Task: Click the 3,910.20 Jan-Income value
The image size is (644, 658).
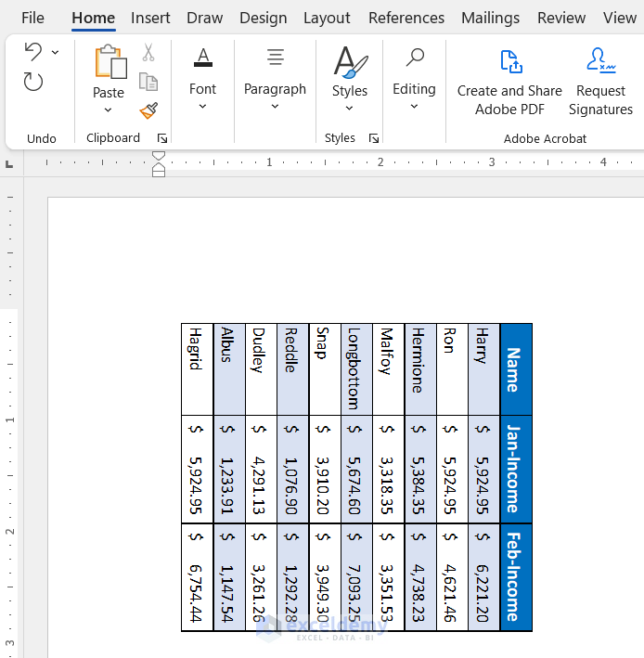Action: (323, 485)
